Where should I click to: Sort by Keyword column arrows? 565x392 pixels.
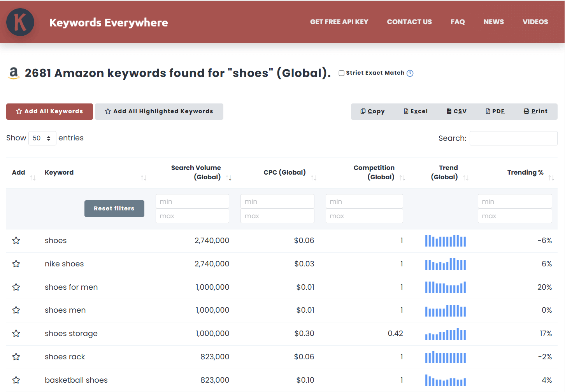click(144, 178)
